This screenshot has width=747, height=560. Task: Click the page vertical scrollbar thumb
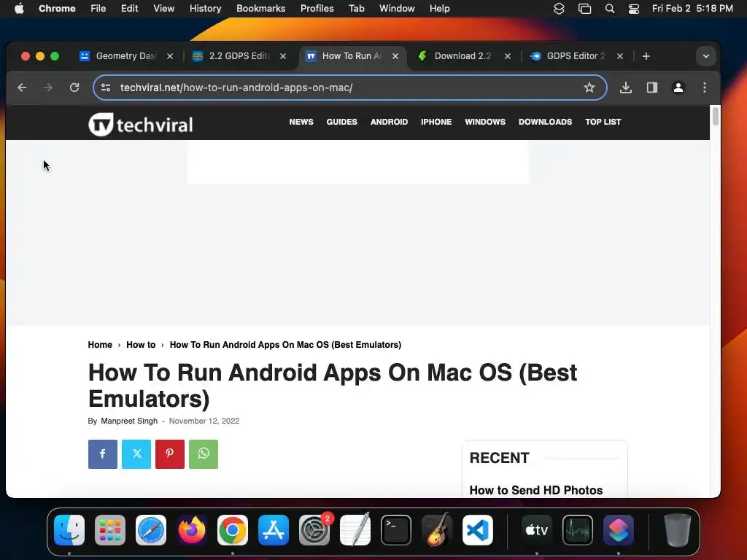click(x=715, y=117)
